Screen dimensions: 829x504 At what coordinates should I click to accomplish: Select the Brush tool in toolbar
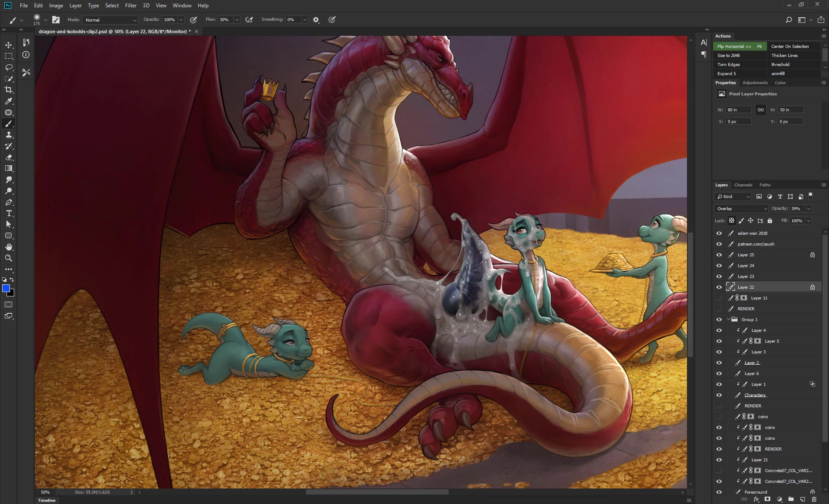click(9, 124)
